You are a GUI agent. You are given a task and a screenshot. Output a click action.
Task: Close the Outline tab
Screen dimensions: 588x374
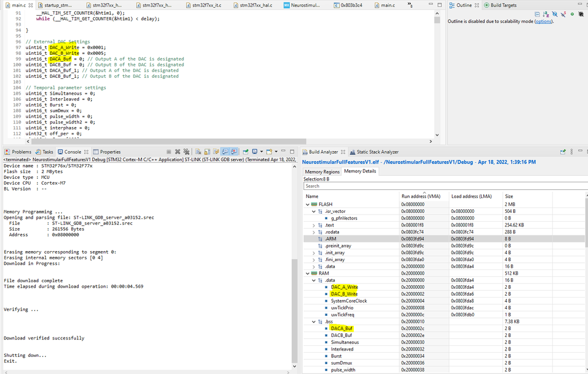click(x=477, y=5)
